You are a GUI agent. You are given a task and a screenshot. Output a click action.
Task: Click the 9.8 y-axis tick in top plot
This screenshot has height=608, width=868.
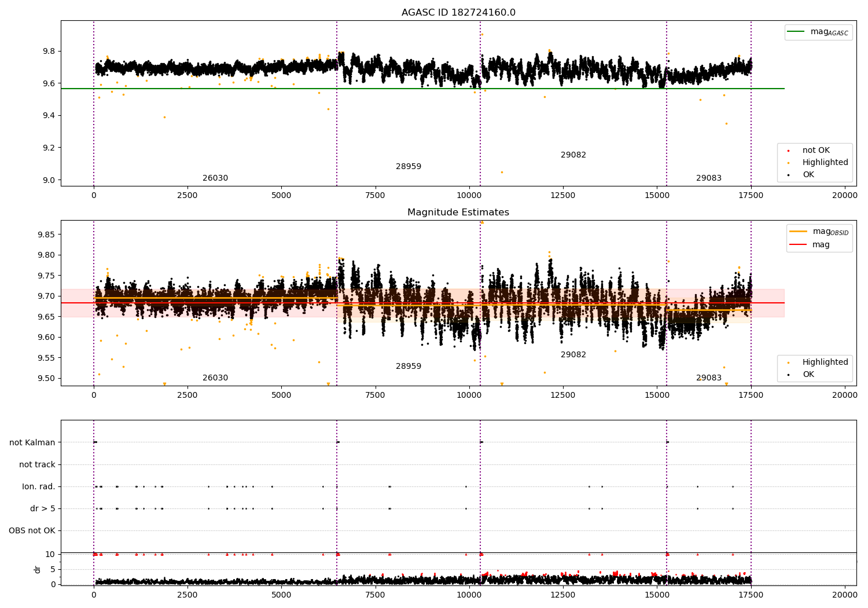click(x=49, y=52)
